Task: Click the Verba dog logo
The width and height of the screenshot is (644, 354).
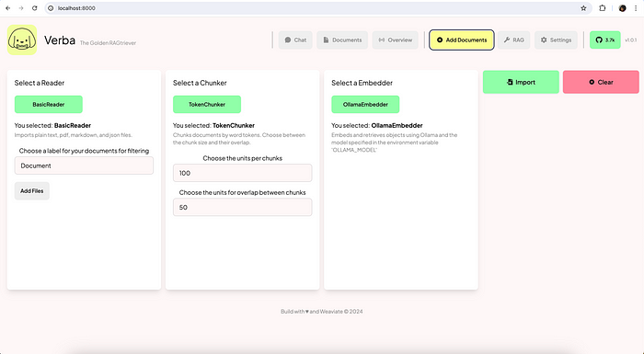Action: [x=22, y=40]
